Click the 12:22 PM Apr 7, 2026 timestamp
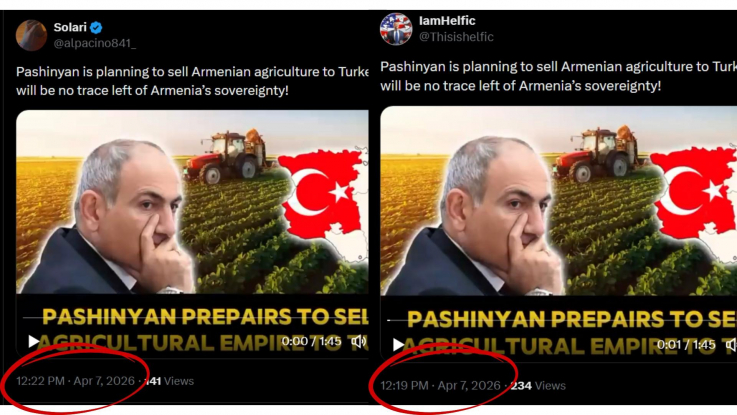The height and width of the screenshot is (415, 737). [x=75, y=381]
